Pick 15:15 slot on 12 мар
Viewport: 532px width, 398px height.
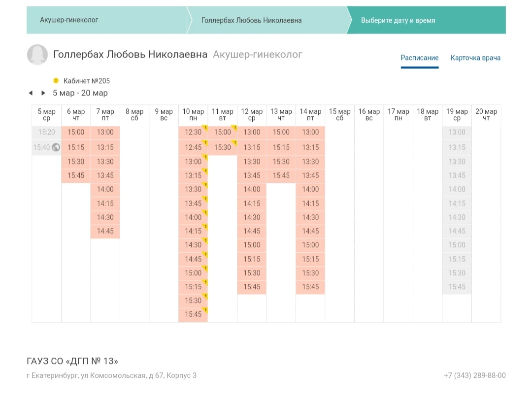[x=252, y=259]
